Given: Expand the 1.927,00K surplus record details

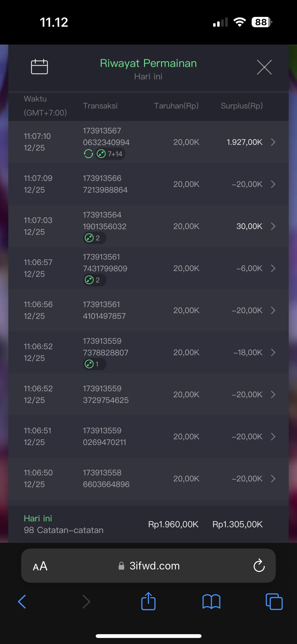Looking at the screenshot, I should [273, 142].
